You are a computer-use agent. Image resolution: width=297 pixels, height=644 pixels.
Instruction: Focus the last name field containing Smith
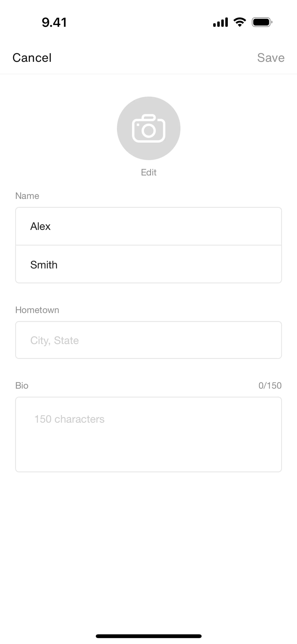148,264
